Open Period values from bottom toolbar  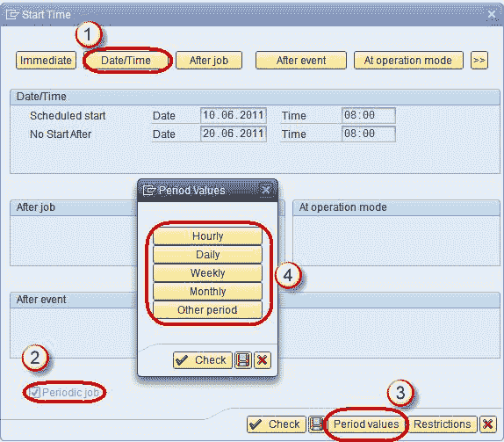tap(366, 424)
